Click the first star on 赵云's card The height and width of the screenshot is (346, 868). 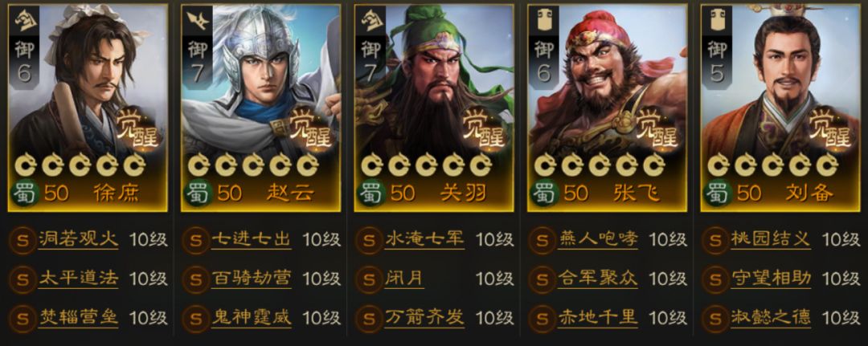tap(199, 165)
